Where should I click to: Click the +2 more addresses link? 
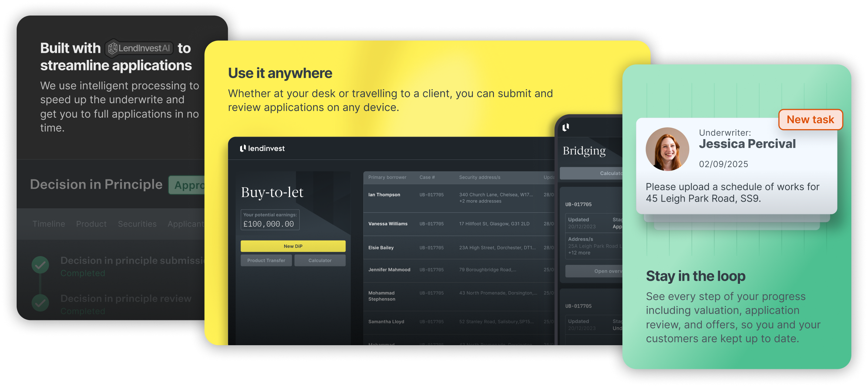[x=480, y=201]
